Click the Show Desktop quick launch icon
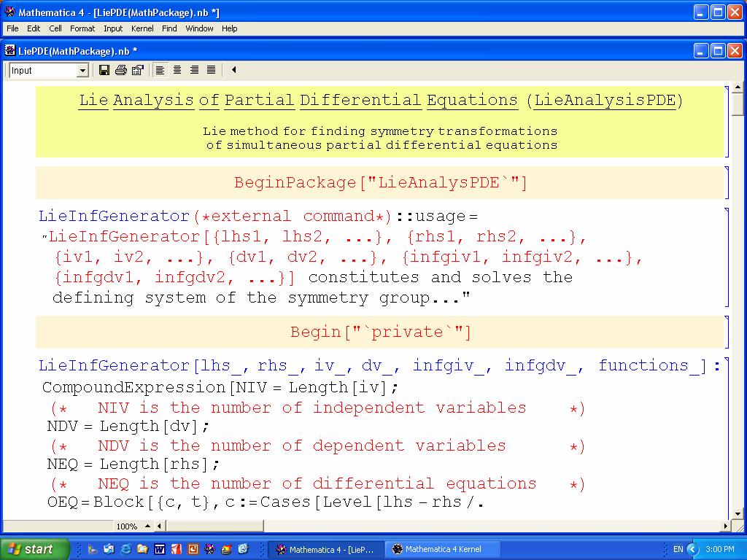Screen dimensions: 747x560 coord(92,549)
